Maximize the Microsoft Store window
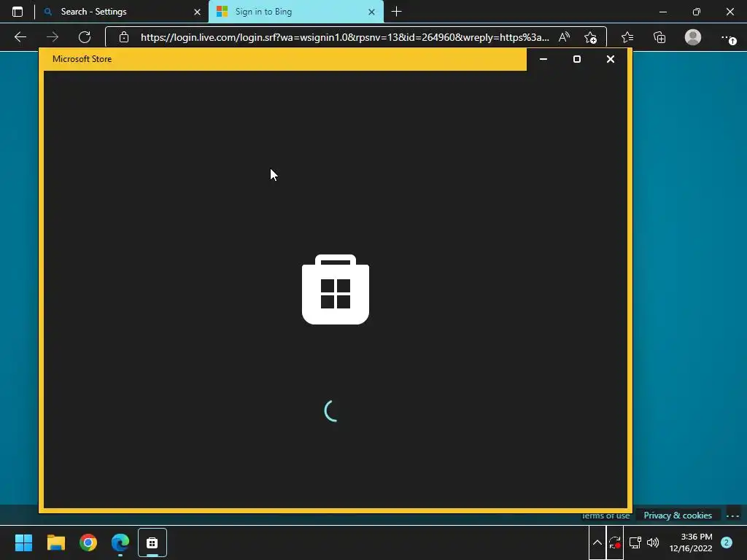This screenshot has height=560, width=747. click(577, 59)
